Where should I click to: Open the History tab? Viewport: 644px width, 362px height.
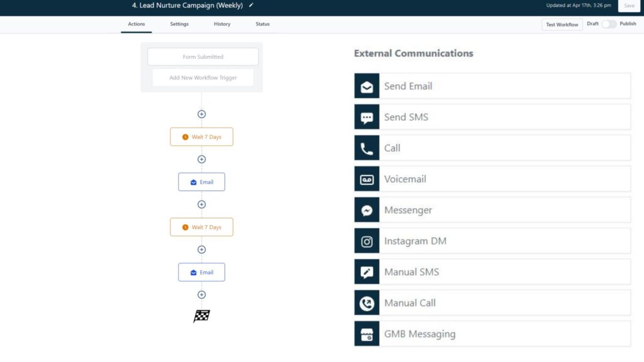click(222, 25)
